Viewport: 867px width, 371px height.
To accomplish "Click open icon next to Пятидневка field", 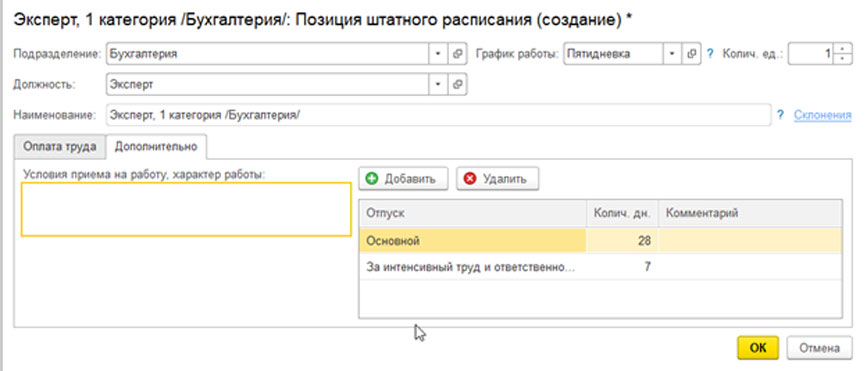I will 691,54.
